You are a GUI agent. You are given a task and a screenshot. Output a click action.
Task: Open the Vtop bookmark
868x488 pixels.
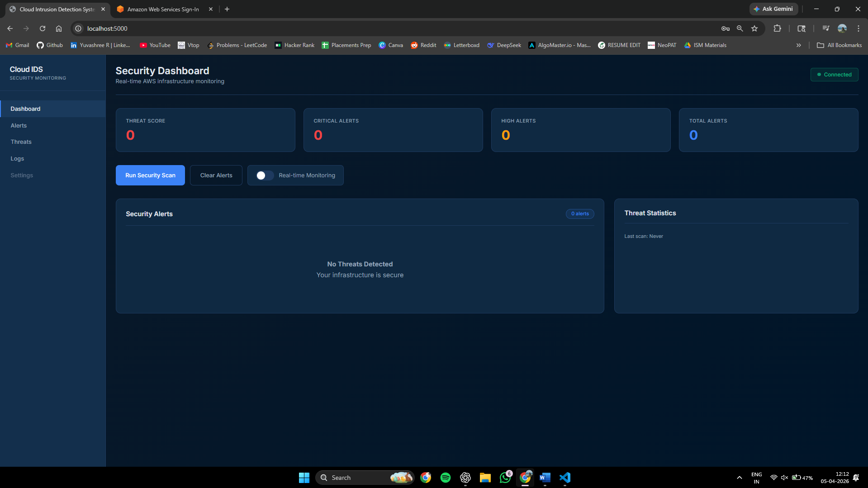pyautogui.click(x=189, y=45)
